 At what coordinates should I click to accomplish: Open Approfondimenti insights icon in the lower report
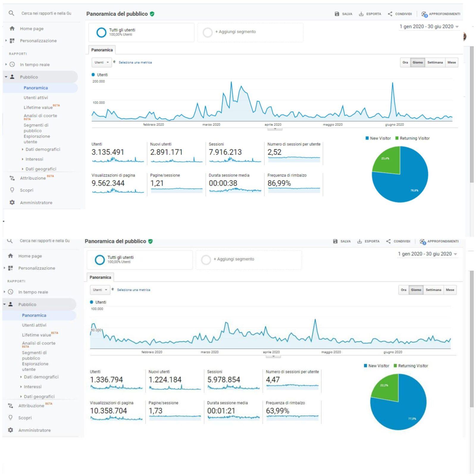[x=423, y=242]
